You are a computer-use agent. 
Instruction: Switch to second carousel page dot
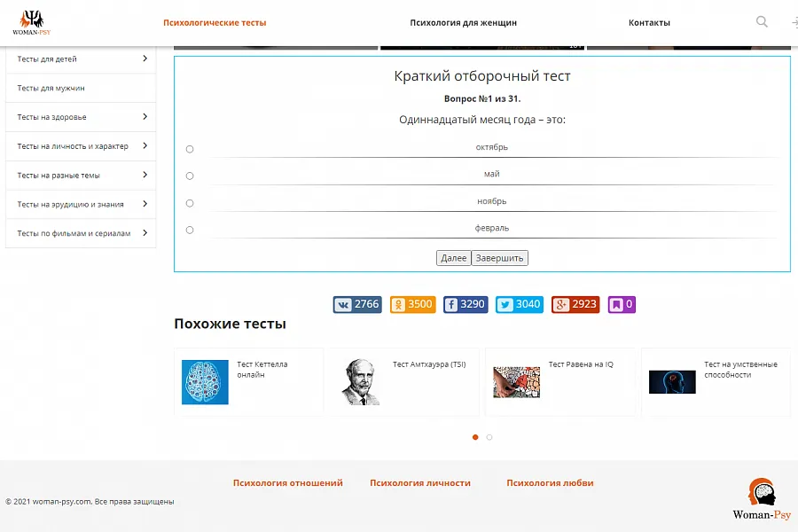pyautogui.click(x=489, y=437)
